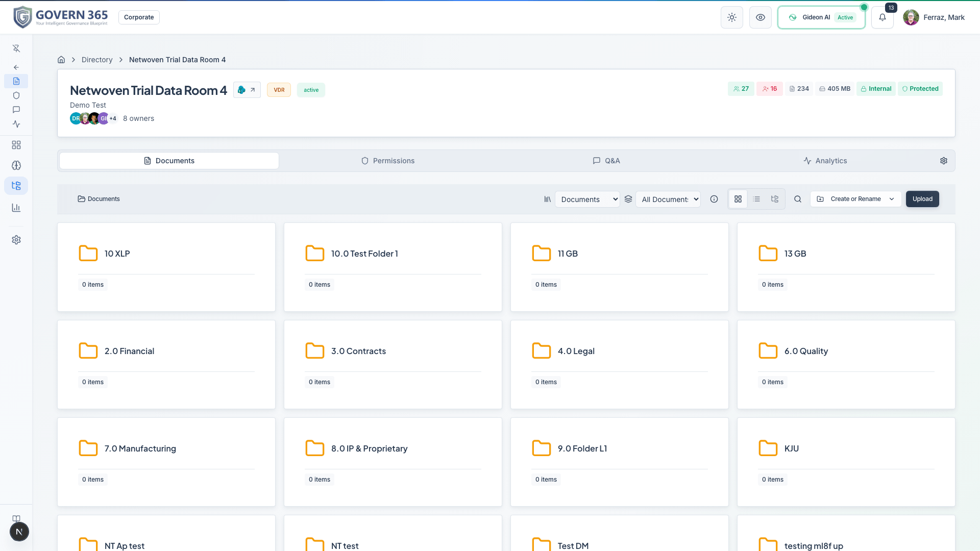Open the Documents library dropdown
This screenshot has width=980, height=551.
587,199
